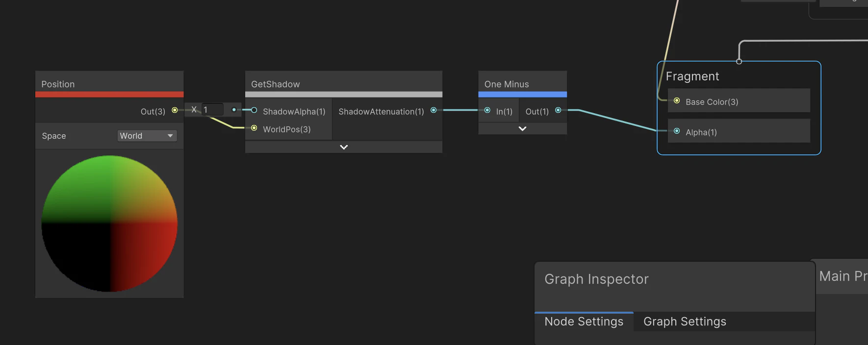868x345 pixels.
Task: Click the ShadowAttenuation(1) output port
Action: 434,110
